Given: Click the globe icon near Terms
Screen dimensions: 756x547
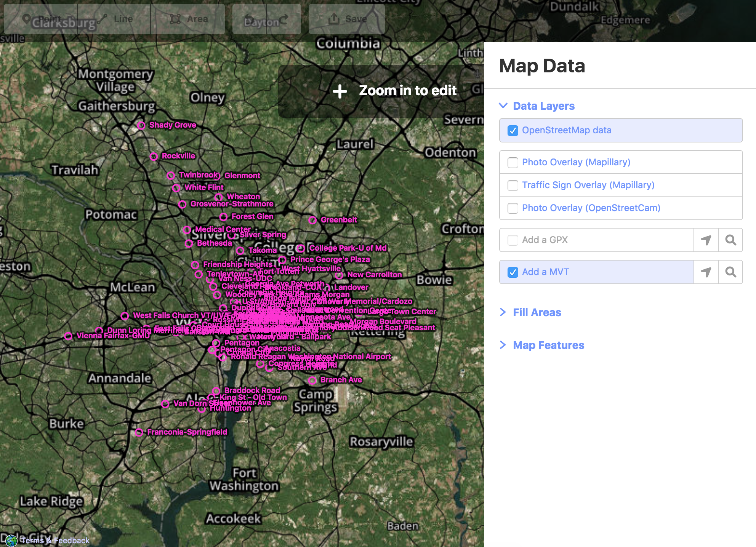Looking at the screenshot, I should click(x=11, y=541).
